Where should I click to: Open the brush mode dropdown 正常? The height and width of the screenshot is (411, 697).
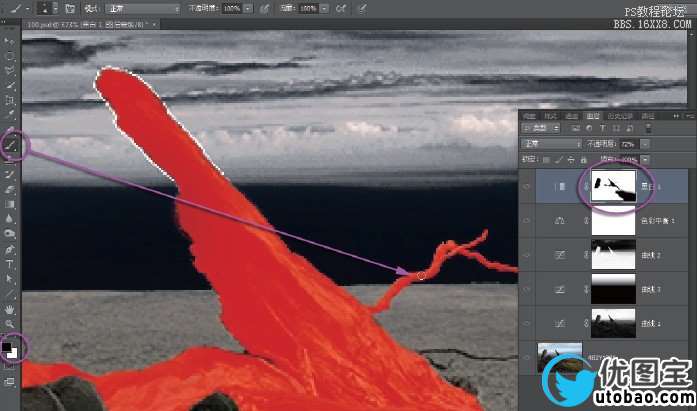coord(143,8)
